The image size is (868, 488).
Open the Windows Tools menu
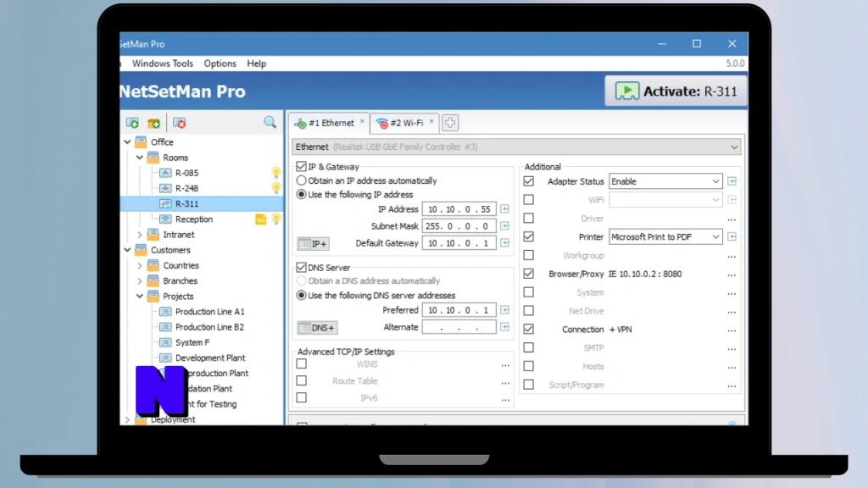click(162, 64)
